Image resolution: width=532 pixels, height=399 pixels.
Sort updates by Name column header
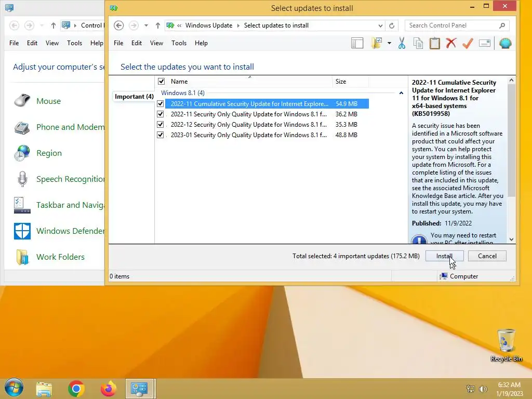coord(179,82)
